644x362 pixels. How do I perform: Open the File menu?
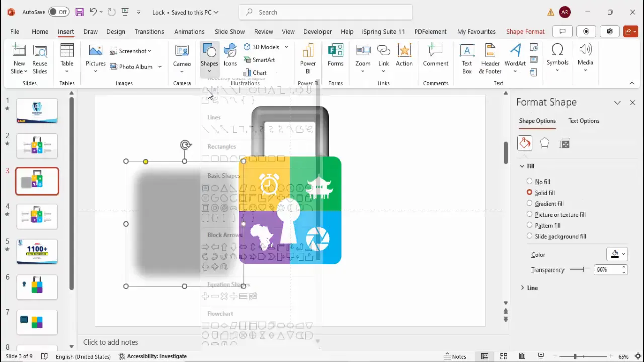point(15,31)
